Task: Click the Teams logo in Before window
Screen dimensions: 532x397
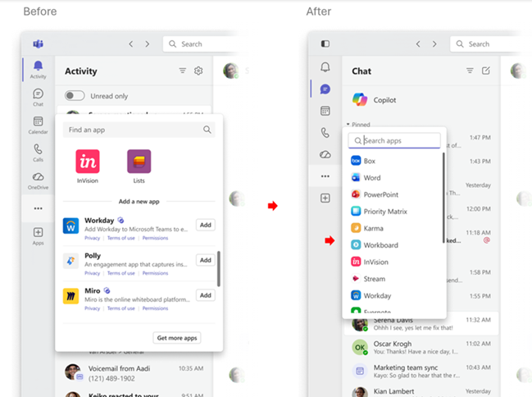Action: pyautogui.click(x=38, y=43)
